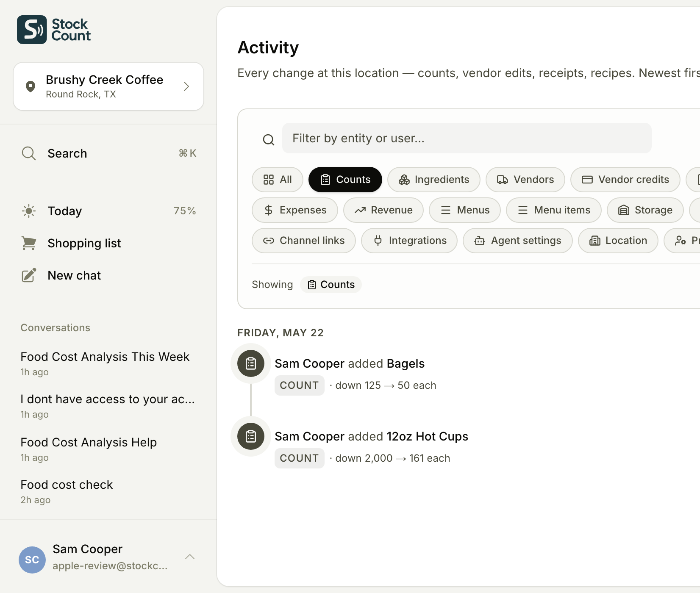Open the Today page
The width and height of the screenshot is (700, 593).
(x=108, y=211)
